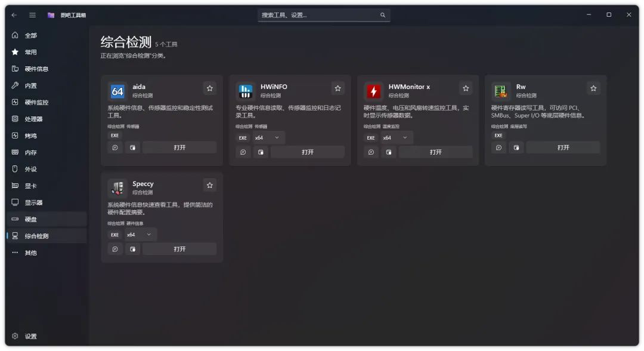Launch HWMonitor x with 打开 button
The width and height of the screenshot is (644, 351).
(435, 152)
